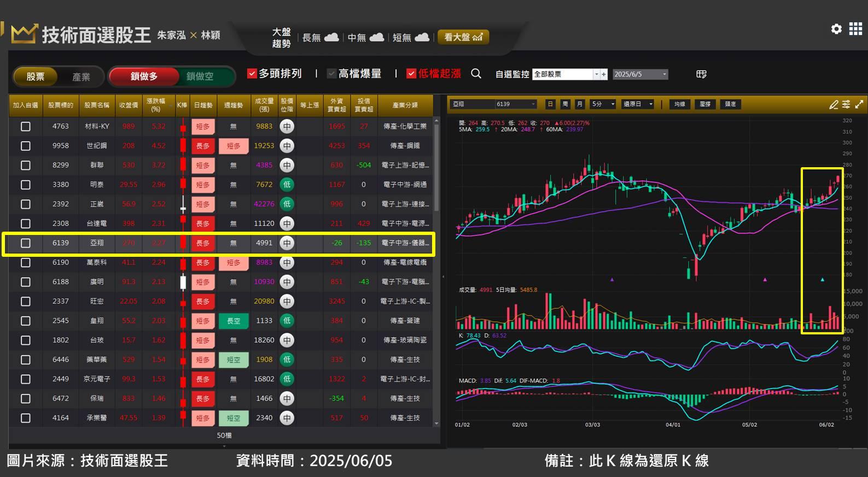Toggle the 高檔爆量 checkbox
Image resolution: width=868 pixels, height=477 pixels.
pyautogui.click(x=331, y=73)
